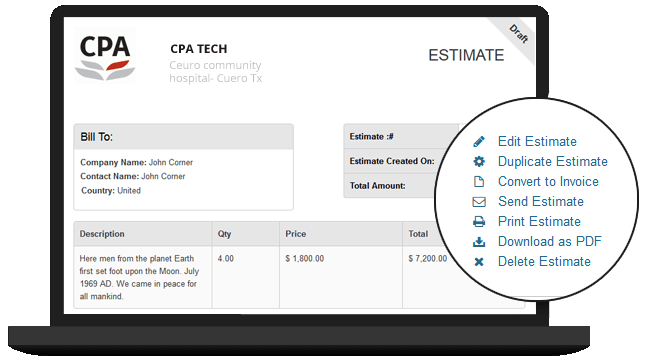Click the Description column header
The height and width of the screenshot is (360, 650).
pos(102,234)
